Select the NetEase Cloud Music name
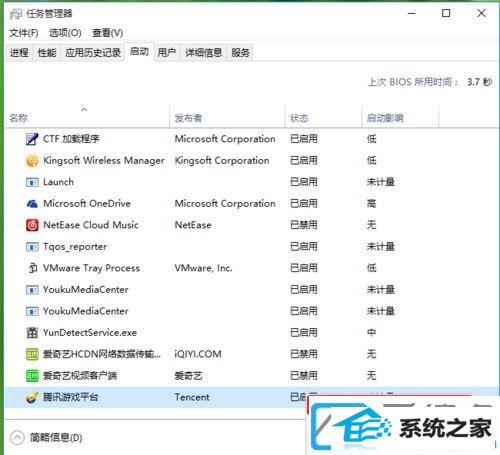Image resolution: width=500 pixels, height=455 pixels. click(x=91, y=225)
